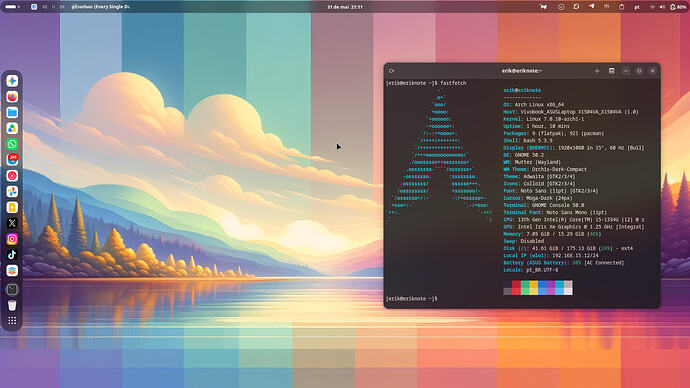This screenshot has width=690, height=388.
Task: Open TikTok from the dock
Action: point(12,255)
